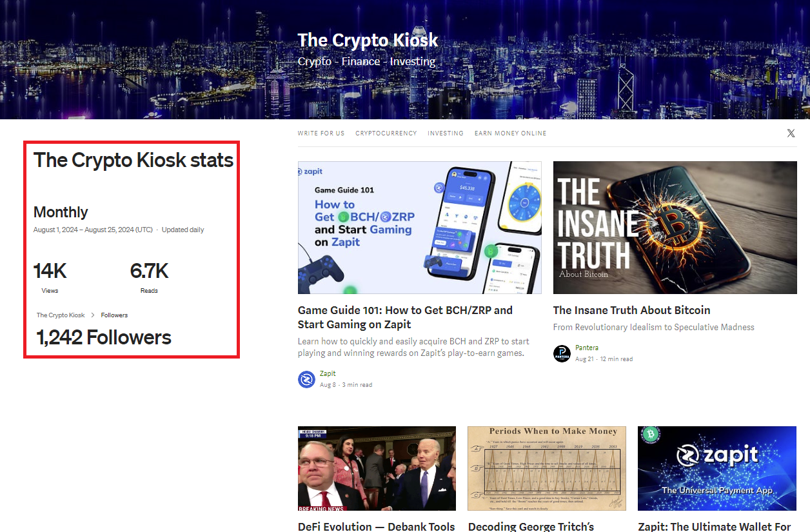The width and height of the screenshot is (810, 532).
Task: Click the 1,242 Followers count
Action: 104,337
